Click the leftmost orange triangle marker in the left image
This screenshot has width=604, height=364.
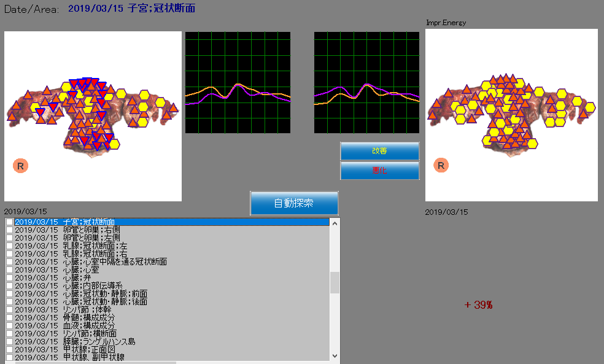pyautogui.click(x=12, y=115)
